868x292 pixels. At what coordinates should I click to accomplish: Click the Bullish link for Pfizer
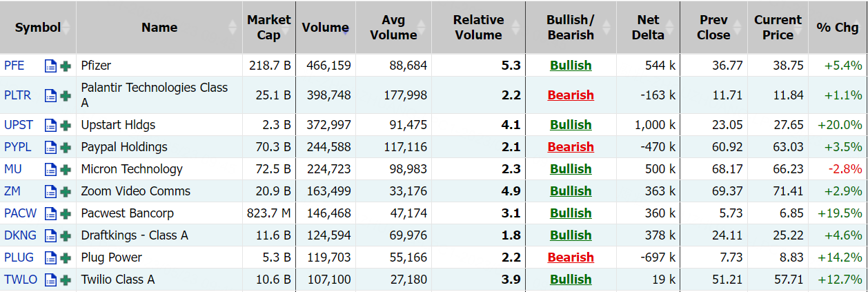click(x=571, y=66)
